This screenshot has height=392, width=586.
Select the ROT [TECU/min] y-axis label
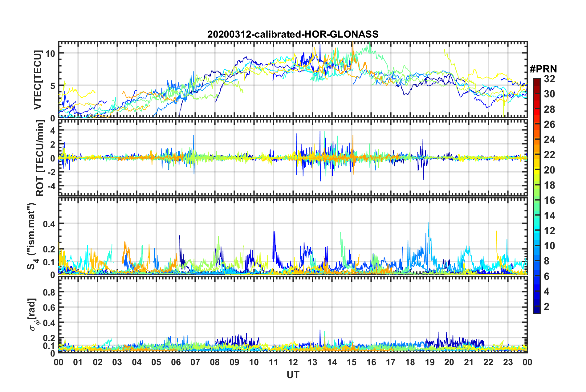tap(40, 158)
